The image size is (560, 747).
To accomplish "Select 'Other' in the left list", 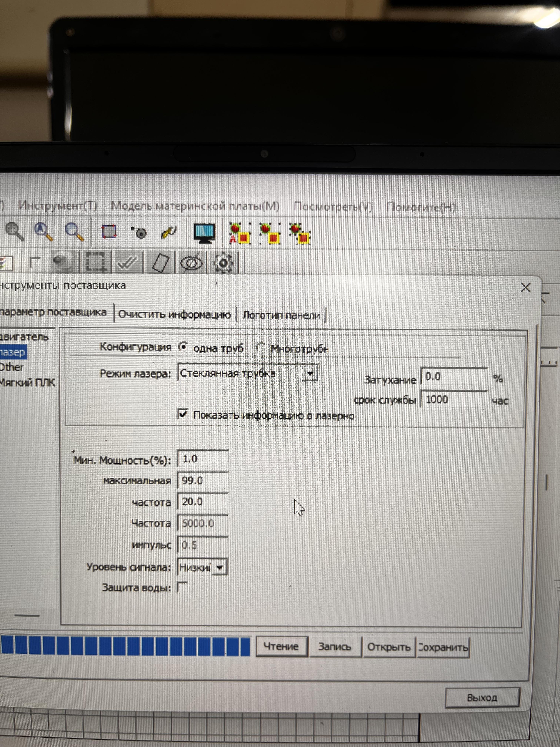I will (x=12, y=367).
